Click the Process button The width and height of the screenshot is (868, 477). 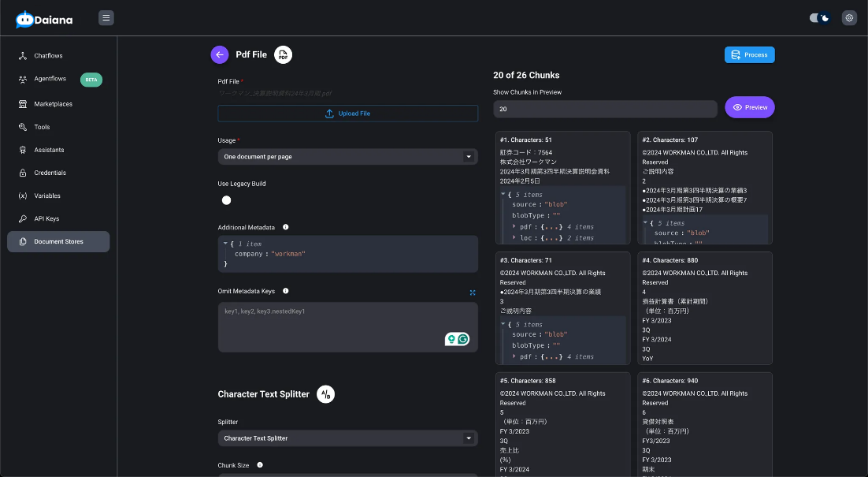(x=749, y=54)
